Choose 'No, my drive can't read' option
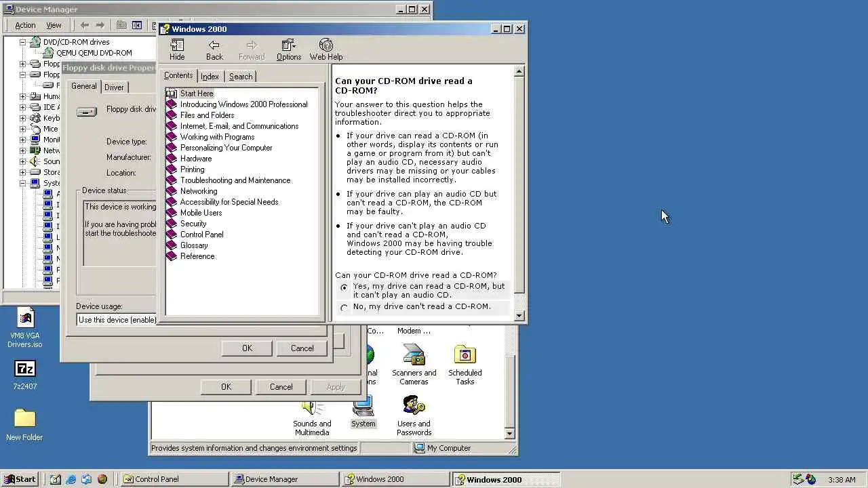 coord(344,308)
